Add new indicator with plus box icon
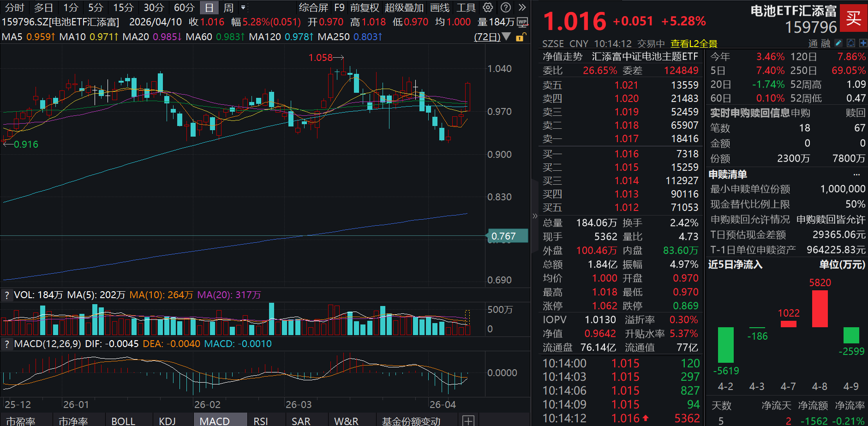This screenshot has height=426, width=868. pyautogui.click(x=468, y=420)
